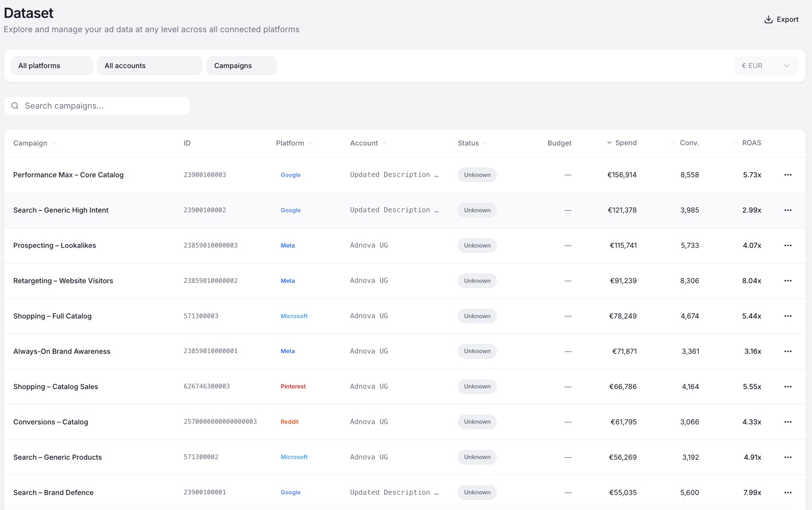
Task: Click the search magnifier icon
Action: coord(15,106)
